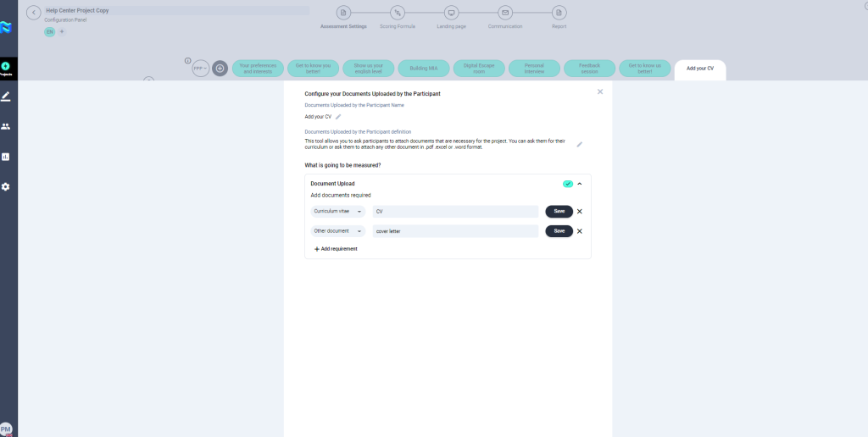Edit the tool definition with pencil icon
868x437 pixels.
click(x=580, y=145)
